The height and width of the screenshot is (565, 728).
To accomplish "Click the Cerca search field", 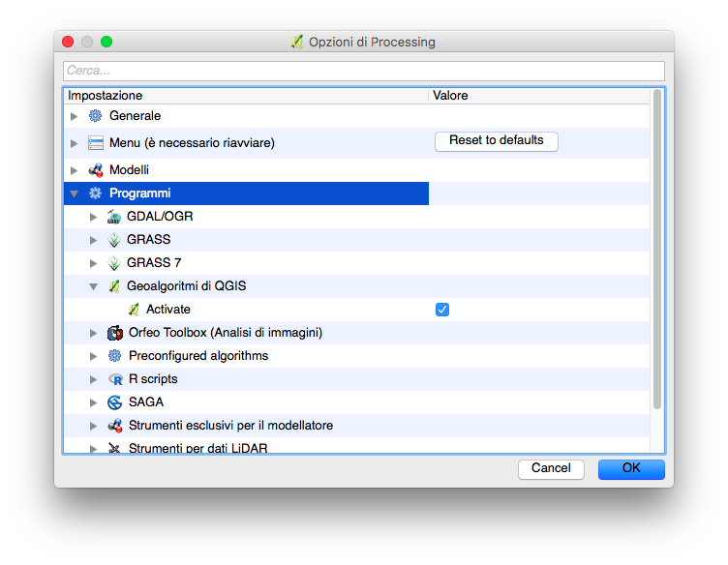I will [x=364, y=71].
